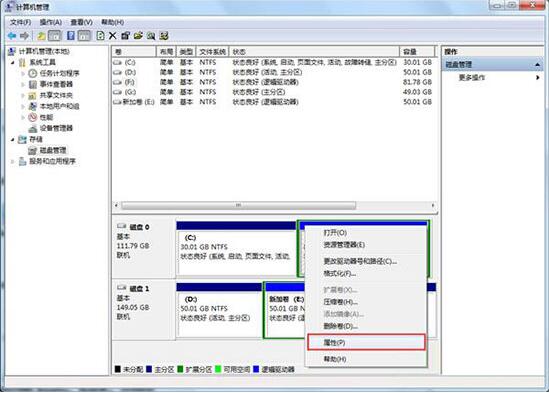This screenshot has height=393, width=549.
Task: Click the Refresh toolbar icon
Action: point(100,36)
